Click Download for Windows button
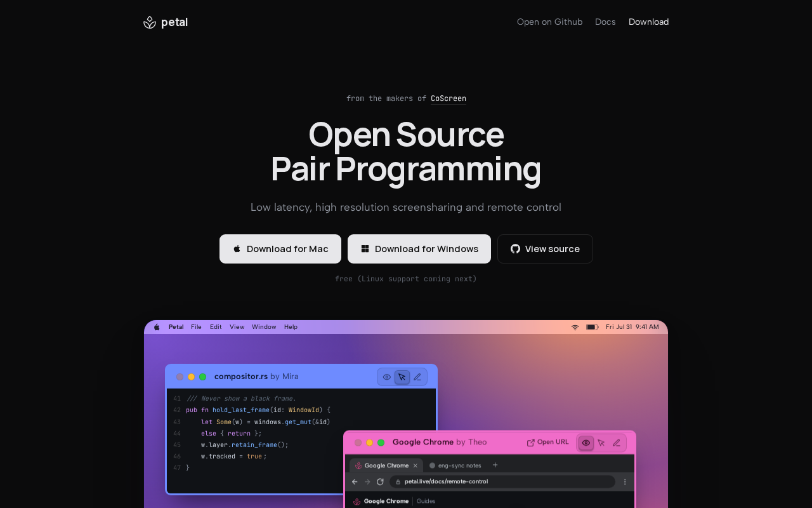Viewport: 812px width, 508px height. [419, 249]
